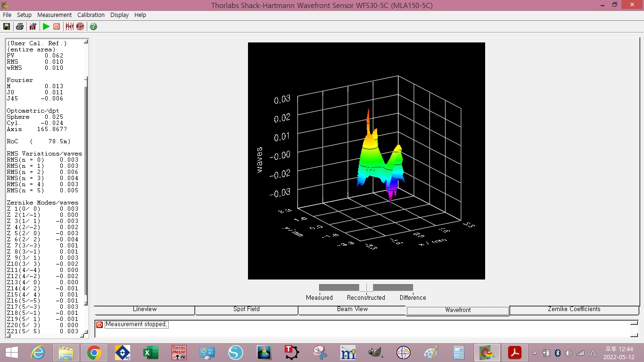The width and height of the screenshot is (644, 362).
Task: Click the volume speaker tray icon
Action: coord(569,353)
